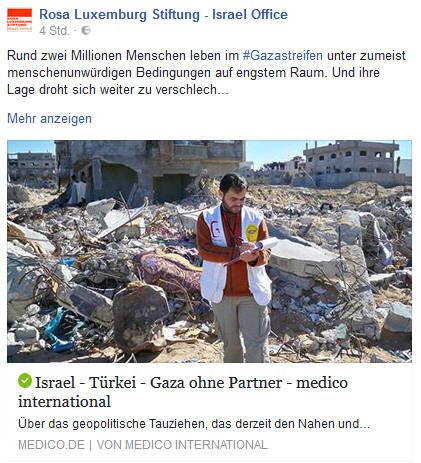The height and width of the screenshot is (463, 421).
Task: Click the post text starting Rund zwei Millionen
Action: coord(207,72)
